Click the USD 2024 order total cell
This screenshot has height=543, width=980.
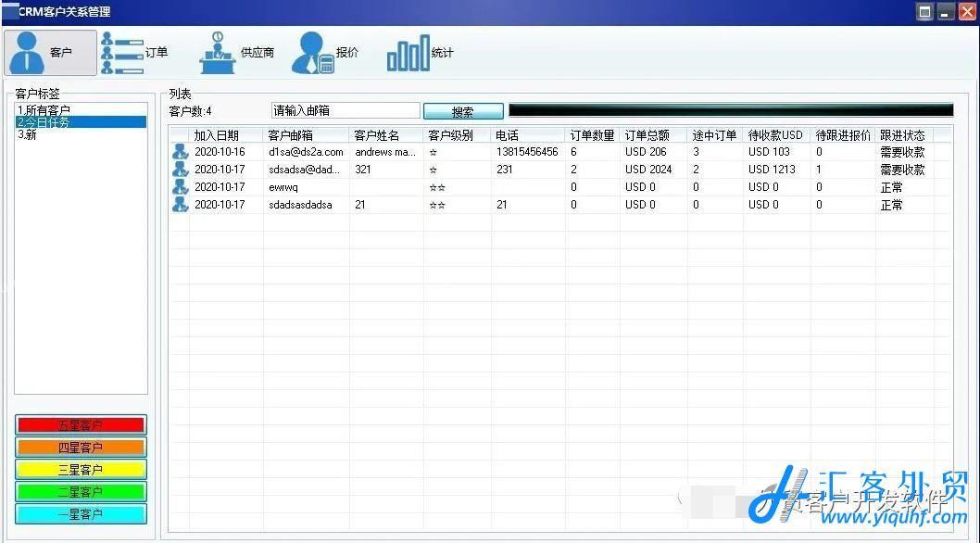(648, 170)
